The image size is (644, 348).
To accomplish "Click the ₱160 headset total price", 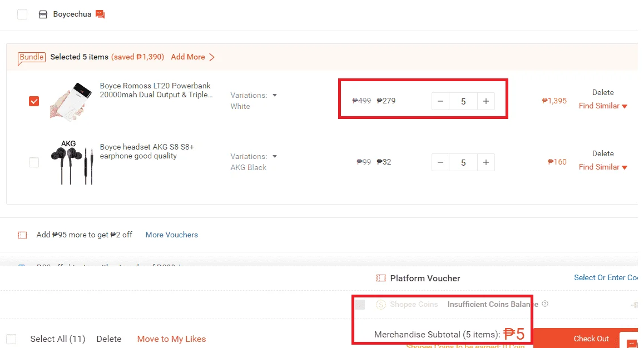I will click(x=557, y=162).
